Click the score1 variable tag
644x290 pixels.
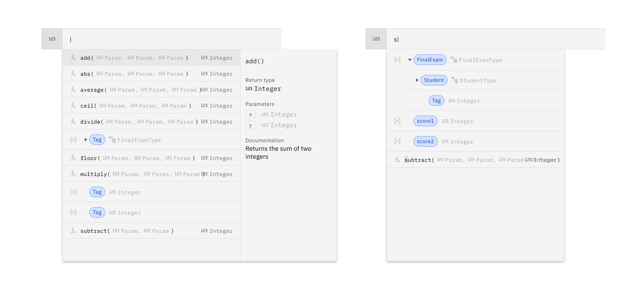[425, 121]
